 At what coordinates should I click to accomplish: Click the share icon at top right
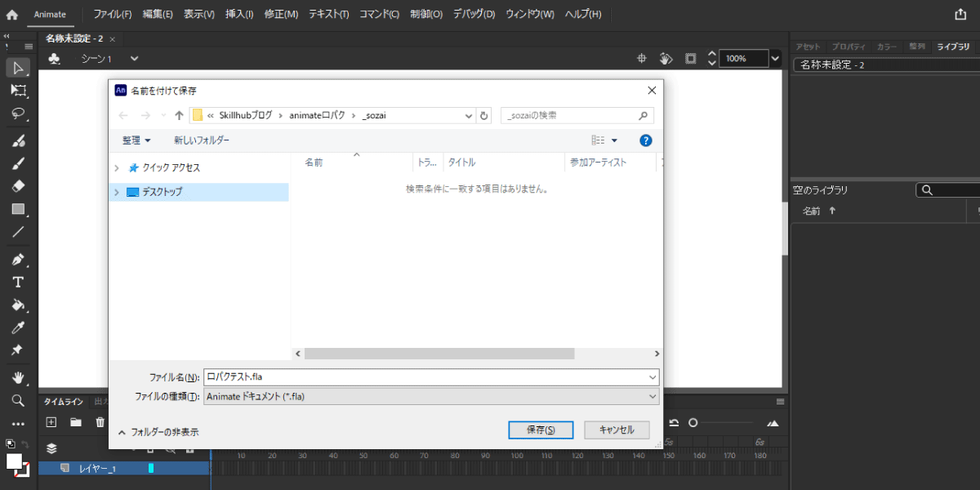(x=960, y=14)
